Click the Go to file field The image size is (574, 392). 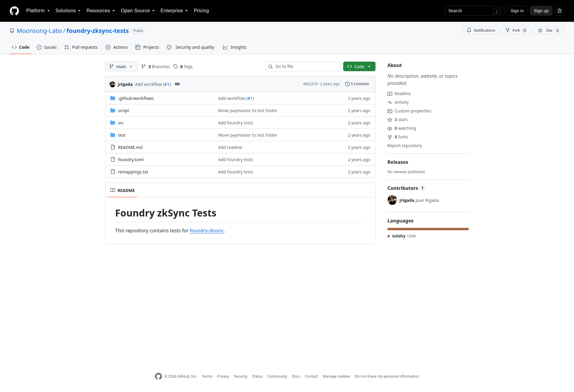click(303, 66)
